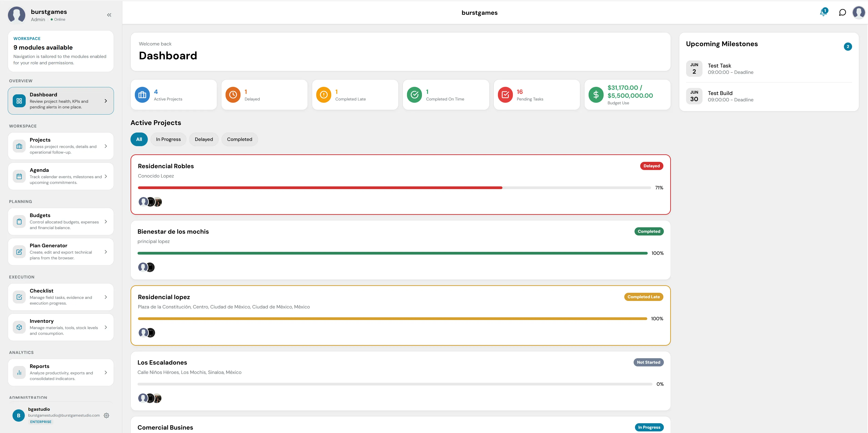The height and width of the screenshot is (433, 868).
Task: Click the Not Started status badge
Action: tap(649, 362)
